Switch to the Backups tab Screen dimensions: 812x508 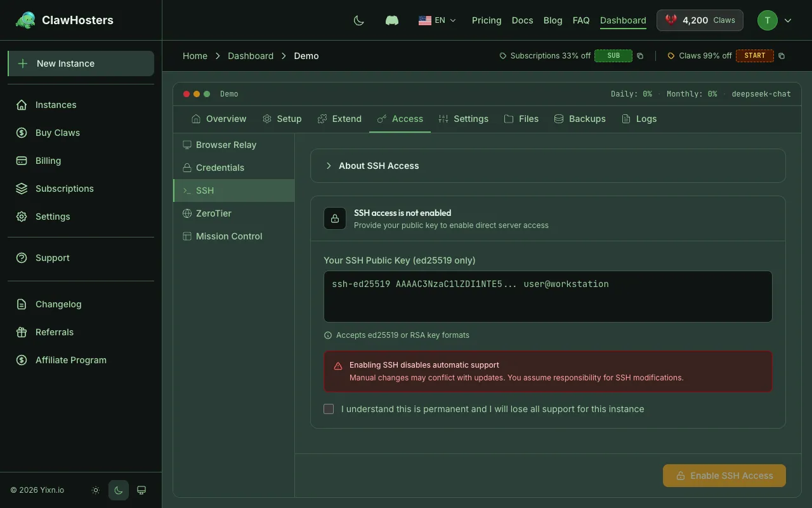click(x=580, y=119)
